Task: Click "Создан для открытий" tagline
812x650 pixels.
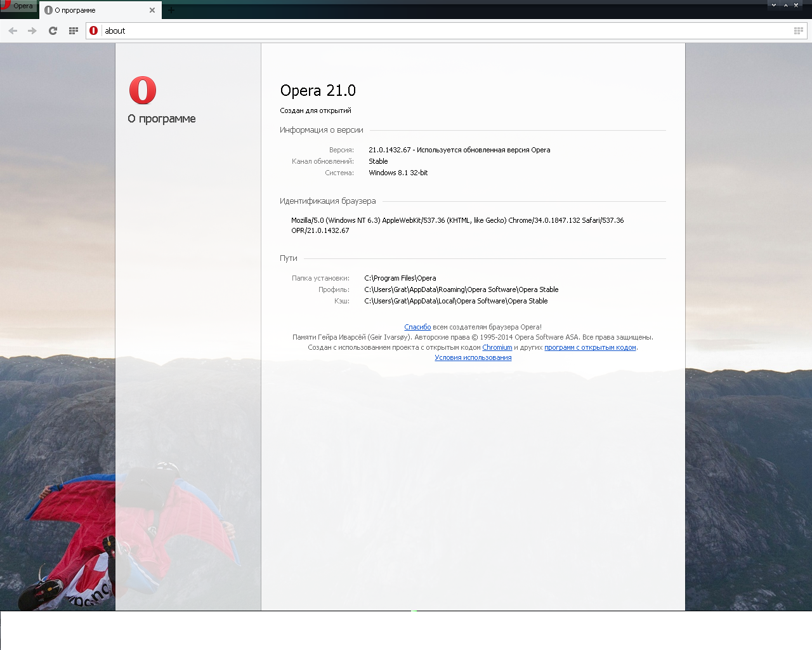Action: tap(315, 110)
